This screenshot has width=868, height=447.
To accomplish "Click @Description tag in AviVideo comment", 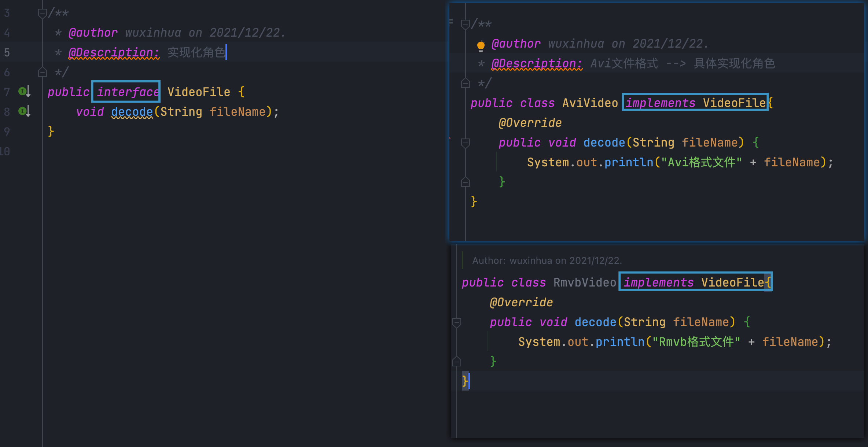I will [x=536, y=63].
